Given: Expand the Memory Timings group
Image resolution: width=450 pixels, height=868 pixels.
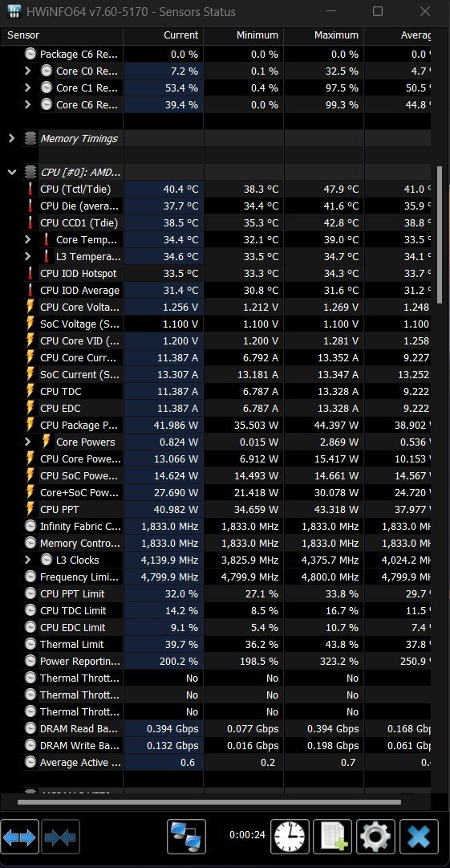Looking at the screenshot, I should click(x=11, y=138).
